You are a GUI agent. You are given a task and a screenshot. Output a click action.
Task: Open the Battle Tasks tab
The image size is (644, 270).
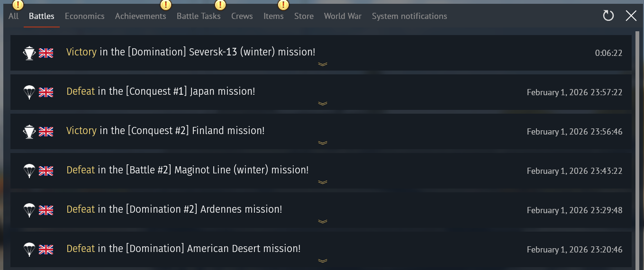click(x=199, y=16)
